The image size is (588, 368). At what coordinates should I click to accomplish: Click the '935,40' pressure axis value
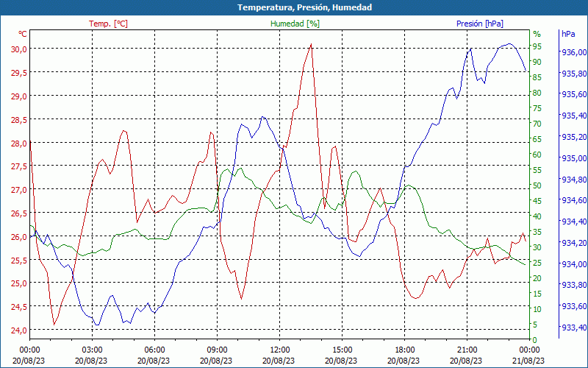(x=574, y=116)
